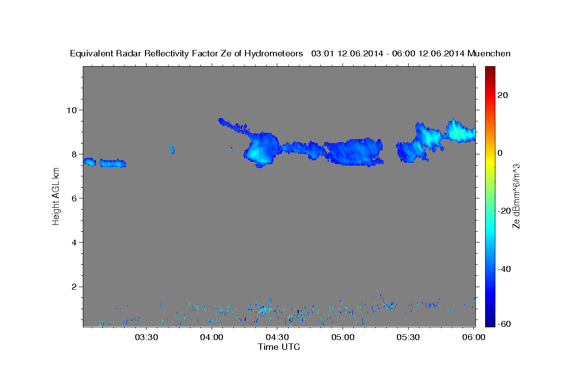Click the 05:00 time tick label
Viewport: 588px width, 392px height.
343,337
